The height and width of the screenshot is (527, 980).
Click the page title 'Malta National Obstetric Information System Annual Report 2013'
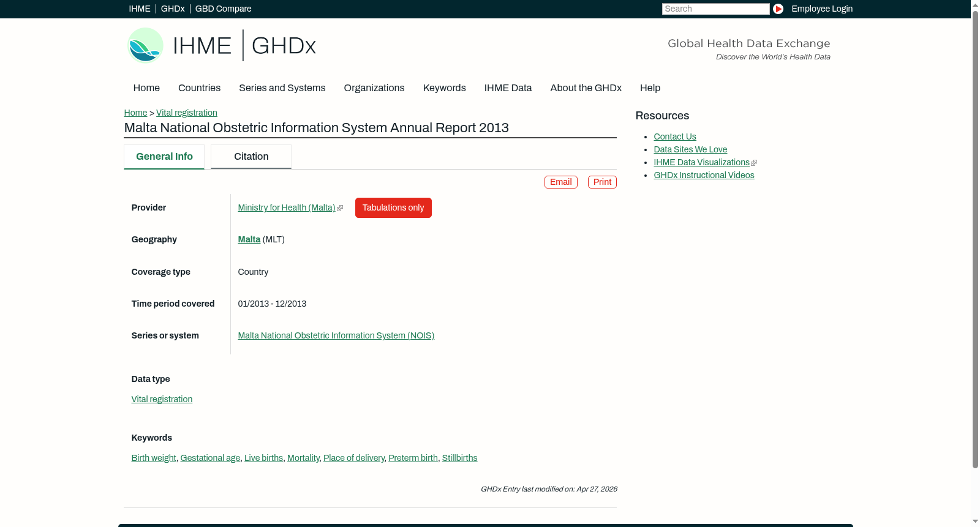(317, 128)
